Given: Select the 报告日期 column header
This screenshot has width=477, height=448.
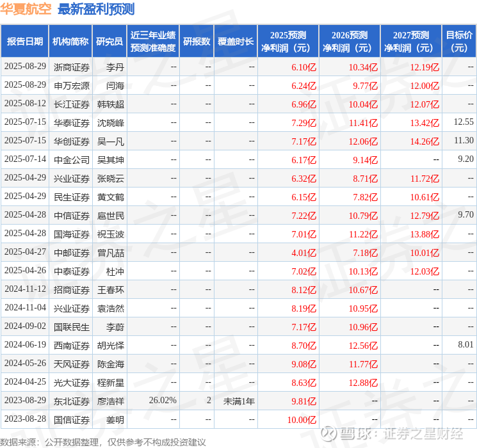Looking at the screenshot, I should [x=24, y=42].
